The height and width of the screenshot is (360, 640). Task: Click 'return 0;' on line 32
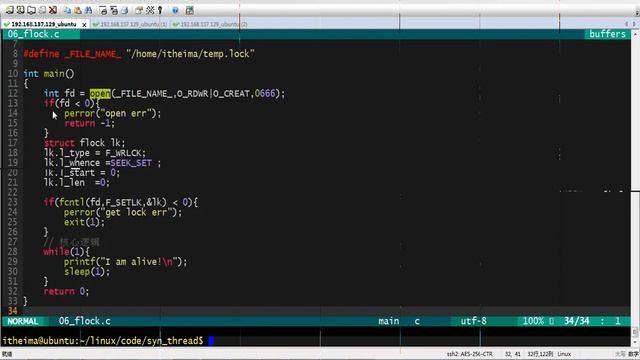66,291
